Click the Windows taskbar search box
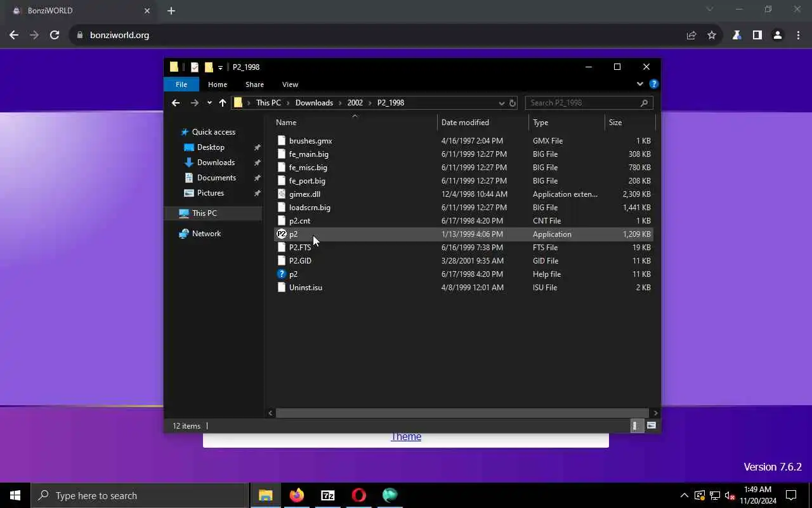The height and width of the screenshot is (508, 812). (x=139, y=495)
